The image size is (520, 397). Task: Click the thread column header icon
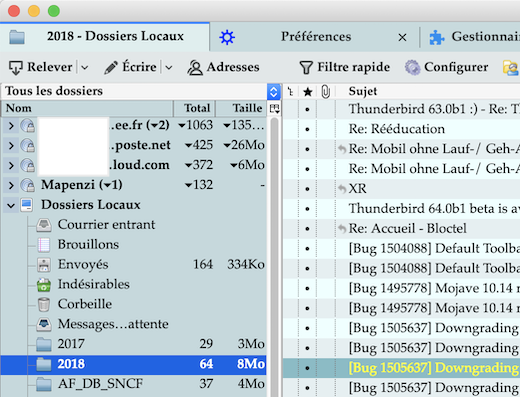290,92
